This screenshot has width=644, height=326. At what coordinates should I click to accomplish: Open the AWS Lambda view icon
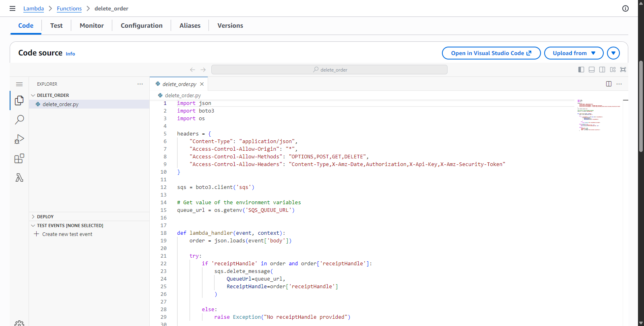[x=19, y=178]
